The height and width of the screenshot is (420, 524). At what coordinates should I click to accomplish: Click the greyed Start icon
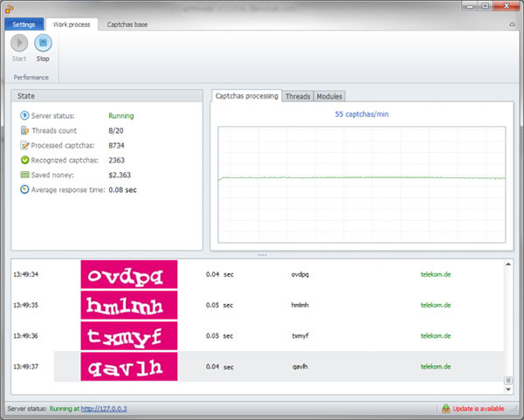pos(18,44)
